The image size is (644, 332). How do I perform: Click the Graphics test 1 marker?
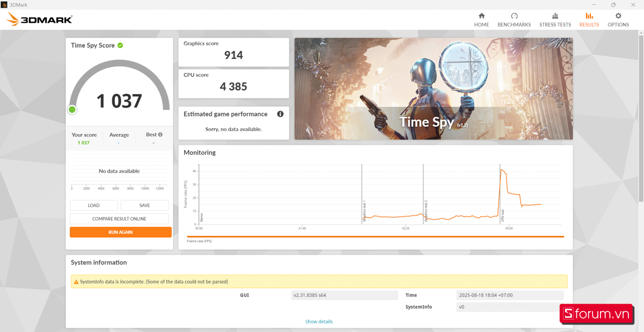click(x=364, y=212)
